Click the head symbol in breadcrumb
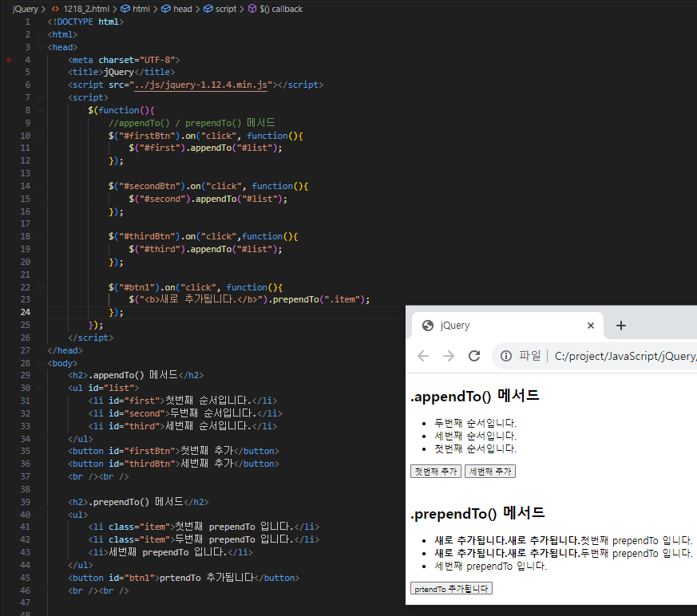Viewport: 697px width, 616px height. tap(182, 9)
